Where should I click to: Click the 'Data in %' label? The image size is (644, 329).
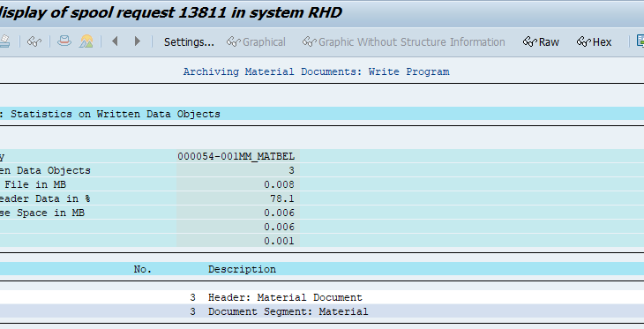point(63,198)
